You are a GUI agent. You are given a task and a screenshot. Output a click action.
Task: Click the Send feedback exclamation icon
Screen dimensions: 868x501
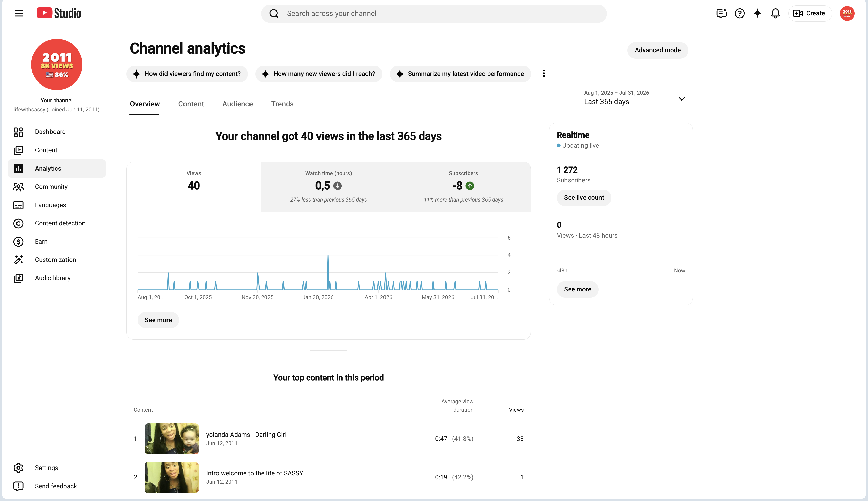pyautogui.click(x=18, y=486)
